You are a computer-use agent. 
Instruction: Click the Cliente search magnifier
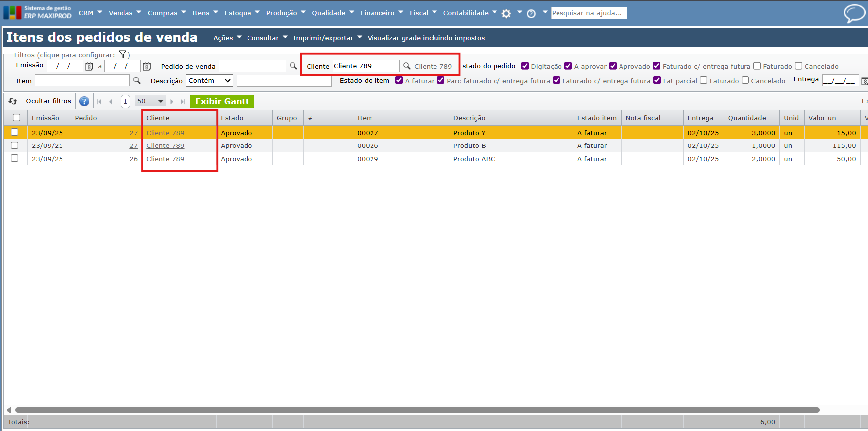tap(407, 66)
